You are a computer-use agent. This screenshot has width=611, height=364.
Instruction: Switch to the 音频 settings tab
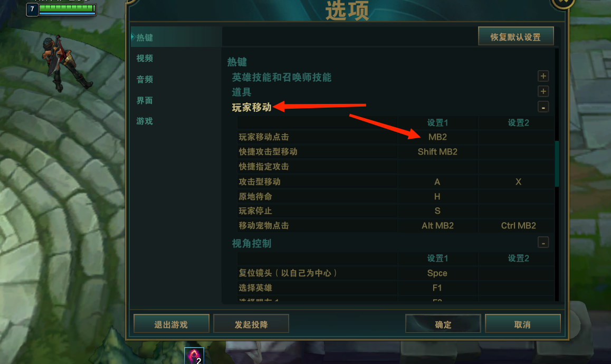click(x=145, y=80)
